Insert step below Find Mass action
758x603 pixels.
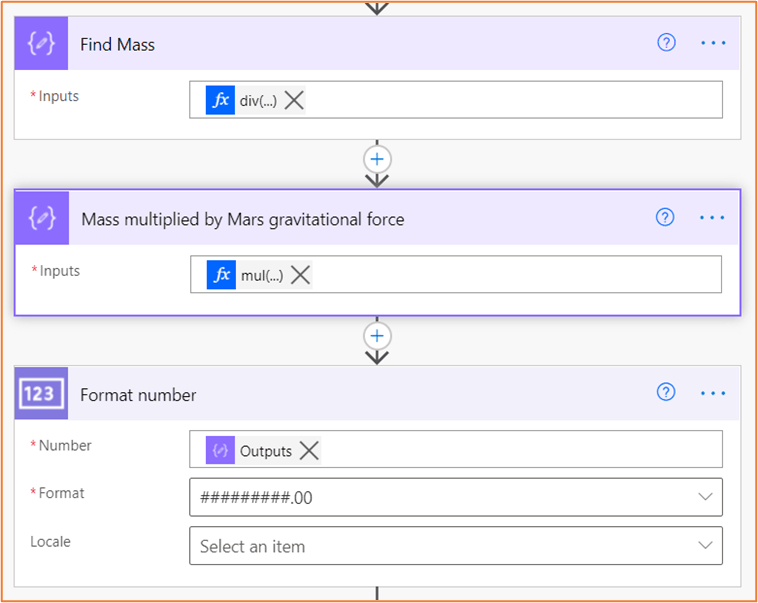tap(377, 159)
